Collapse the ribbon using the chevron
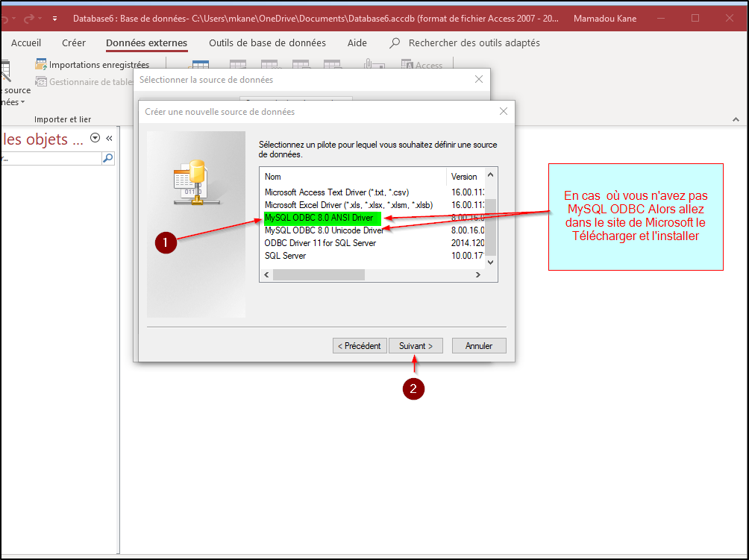749x560 pixels. (x=736, y=119)
